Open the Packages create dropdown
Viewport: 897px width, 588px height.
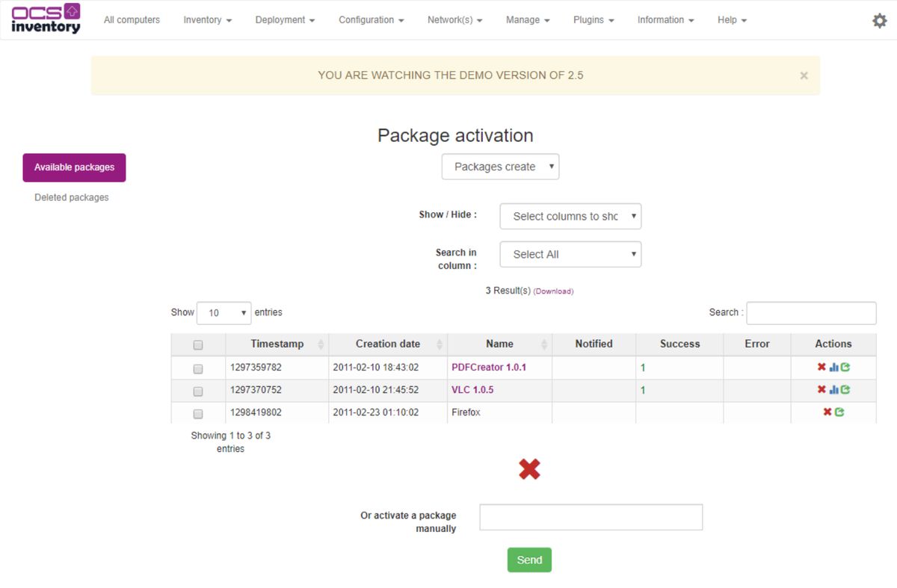coord(500,166)
